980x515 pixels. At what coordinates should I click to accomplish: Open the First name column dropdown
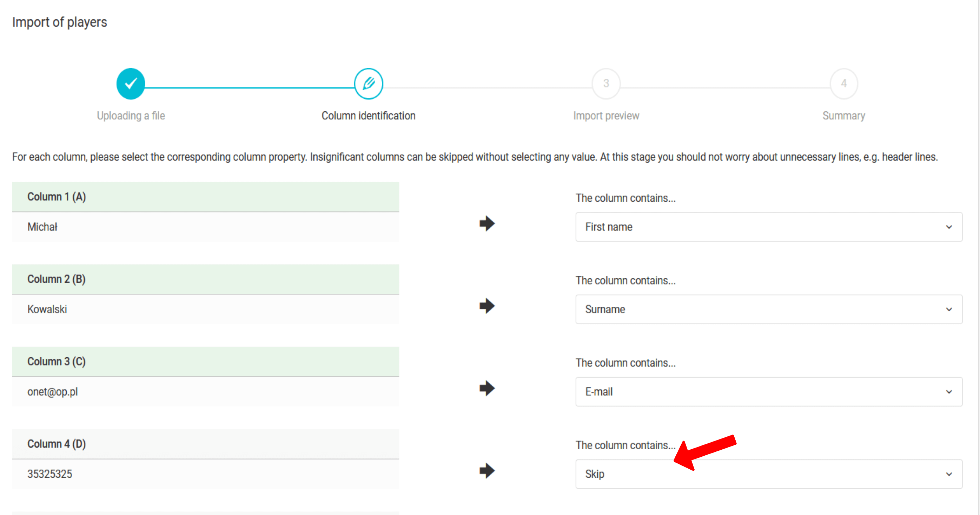pyautogui.click(x=768, y=227)
